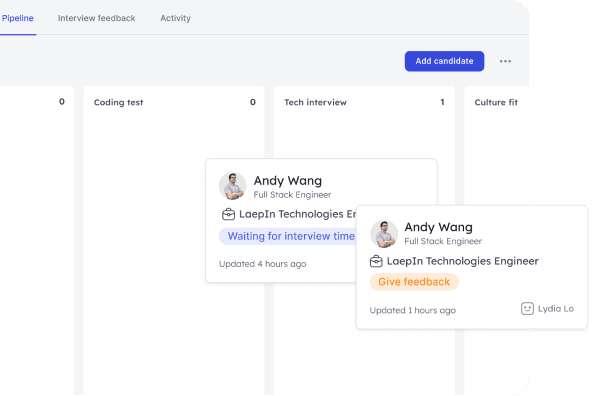The image size is (592, 396).
Task: Open the three-dot more options menu
Action: pyautogui.click(x=505, y=61)
